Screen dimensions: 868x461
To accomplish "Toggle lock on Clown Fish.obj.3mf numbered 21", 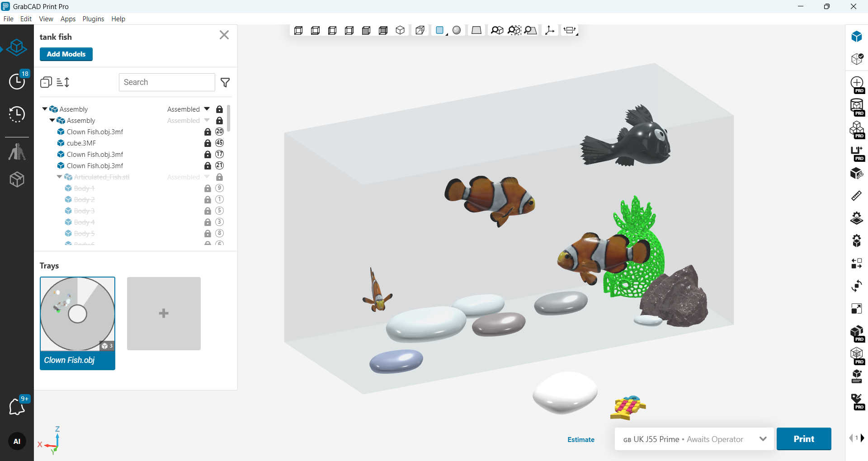I will pos(208,166).
